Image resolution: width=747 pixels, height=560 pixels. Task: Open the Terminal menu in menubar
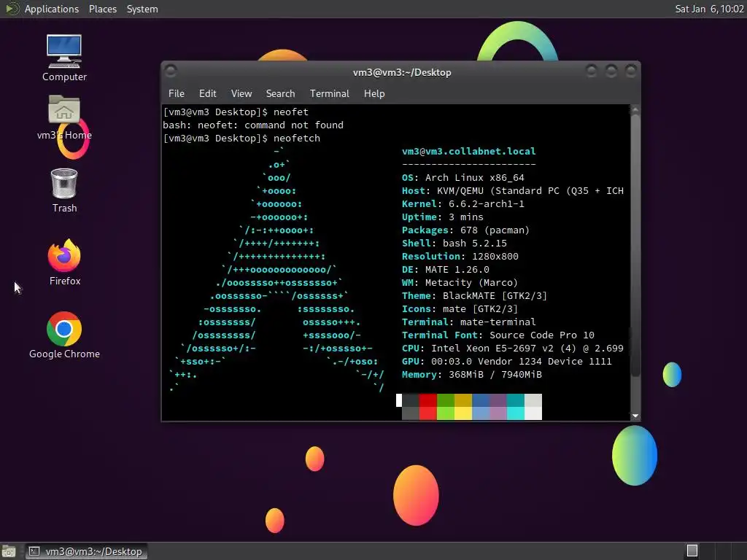click(330, 94)
